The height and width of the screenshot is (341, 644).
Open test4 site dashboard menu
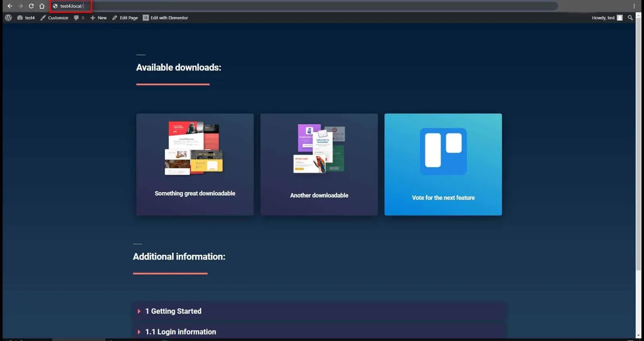26,18
